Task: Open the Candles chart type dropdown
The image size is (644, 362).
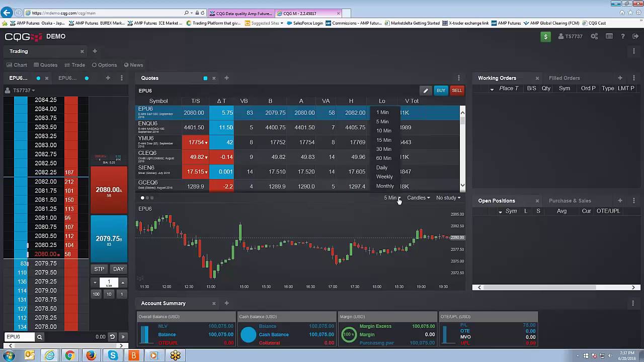Action: 419,198
